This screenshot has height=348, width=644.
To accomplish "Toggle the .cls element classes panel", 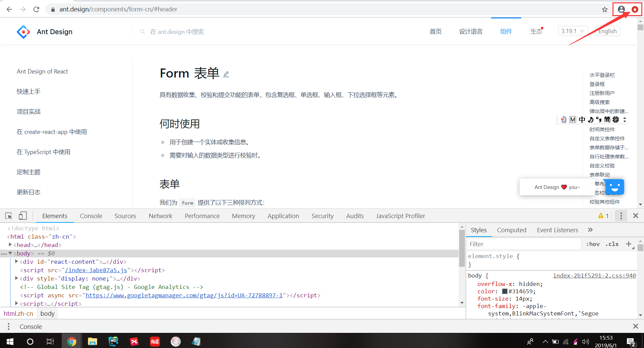I will coord(612,244).
